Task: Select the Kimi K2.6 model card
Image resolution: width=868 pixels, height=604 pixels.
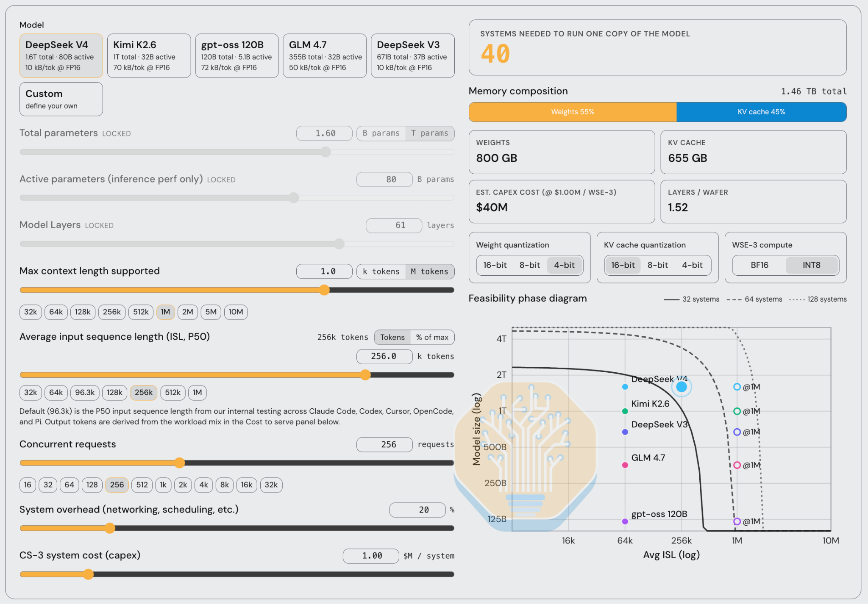Action: [x=149, y=56]
